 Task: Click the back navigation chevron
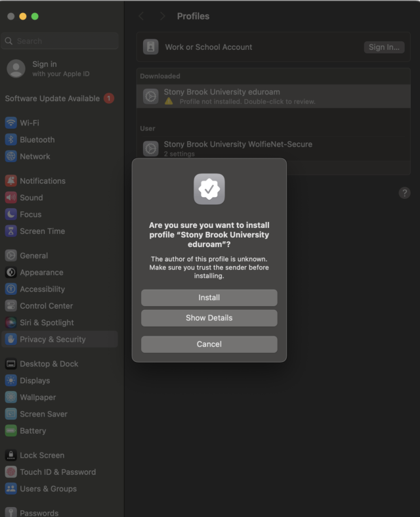(x=141, y=16)
